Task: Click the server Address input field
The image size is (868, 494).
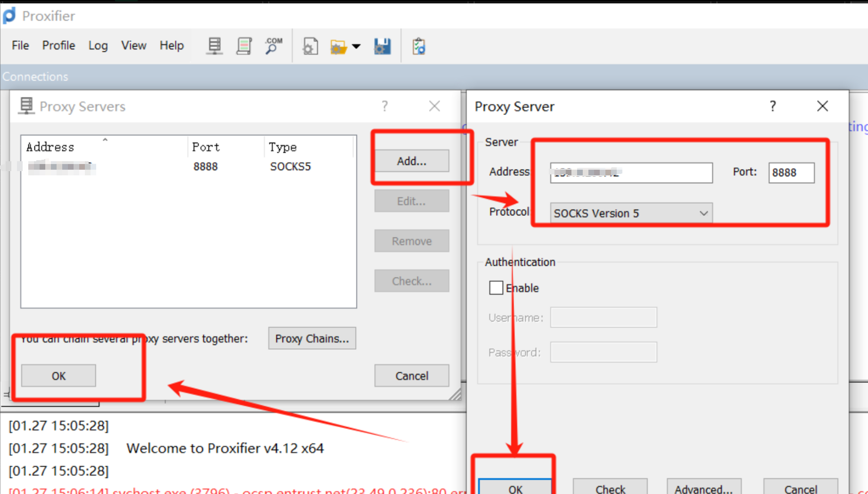Action: click(631, 173)
